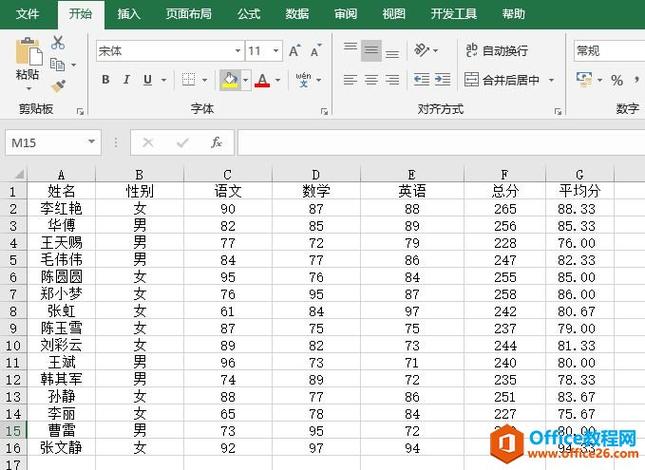Align text right
Viewport: 645px width, 470px height.
[x=392, y=79]
